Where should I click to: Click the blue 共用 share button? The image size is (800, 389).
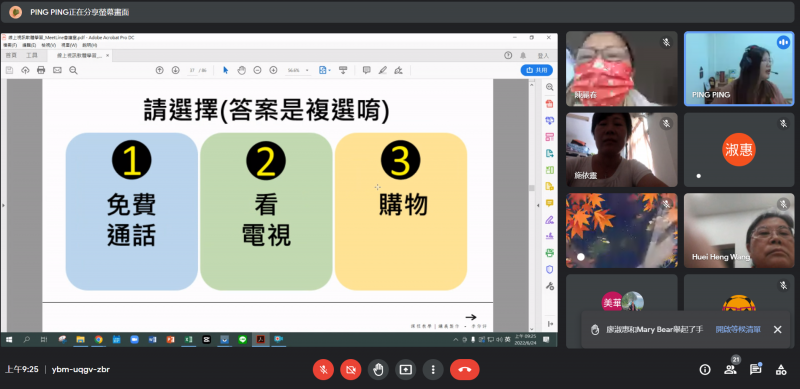536,70
